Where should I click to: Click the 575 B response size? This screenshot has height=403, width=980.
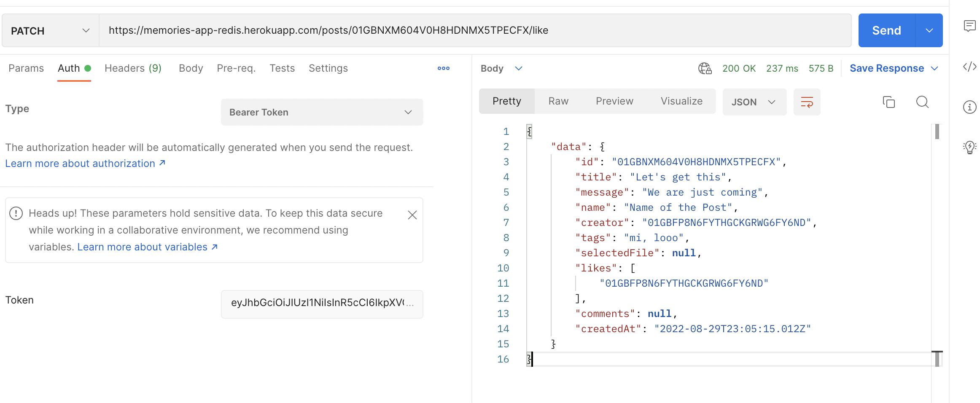pos(821,68)
